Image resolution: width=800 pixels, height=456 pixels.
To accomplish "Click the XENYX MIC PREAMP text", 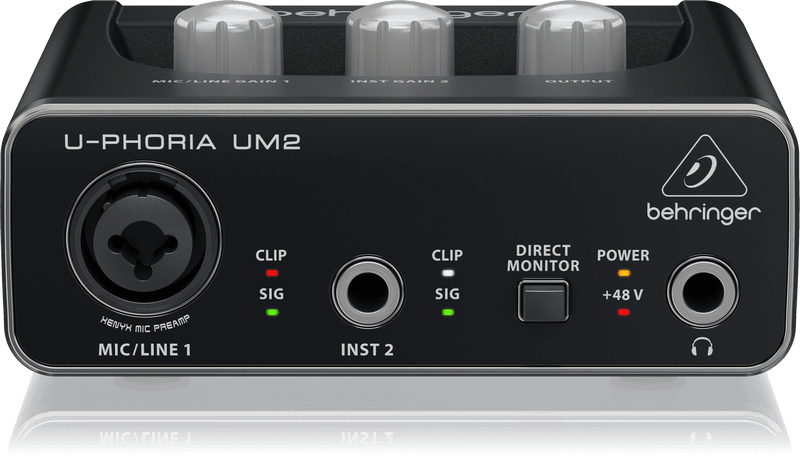I will [144, 325].
